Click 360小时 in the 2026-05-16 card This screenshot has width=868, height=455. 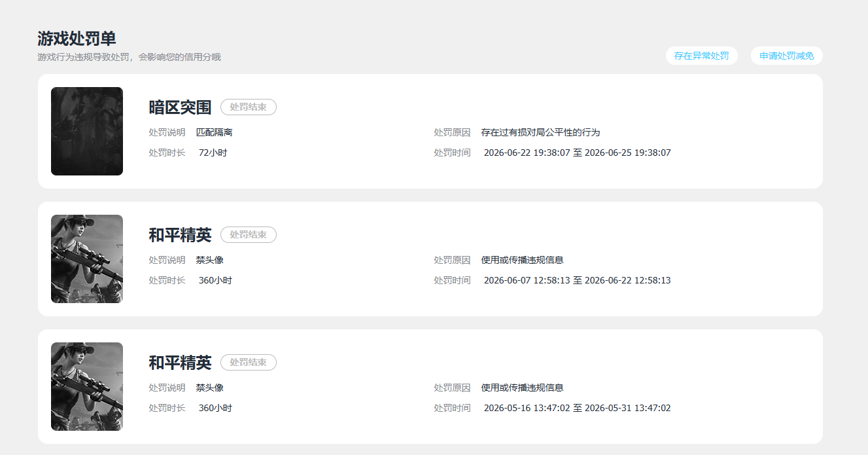(216, 408)
